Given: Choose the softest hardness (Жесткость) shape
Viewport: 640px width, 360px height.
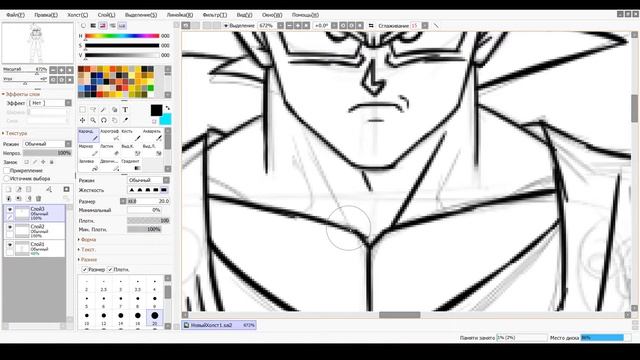Looking at the screenshot, I should click(x=132, y=190).
